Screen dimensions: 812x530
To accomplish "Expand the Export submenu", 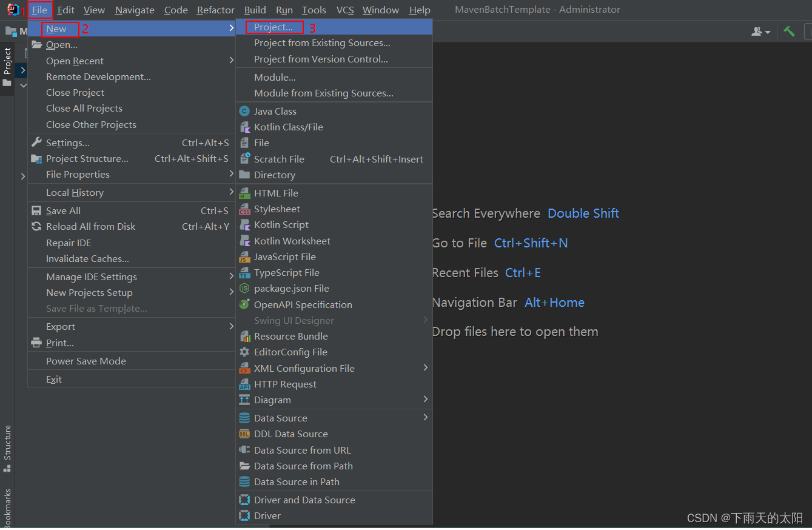I will 231,326.
